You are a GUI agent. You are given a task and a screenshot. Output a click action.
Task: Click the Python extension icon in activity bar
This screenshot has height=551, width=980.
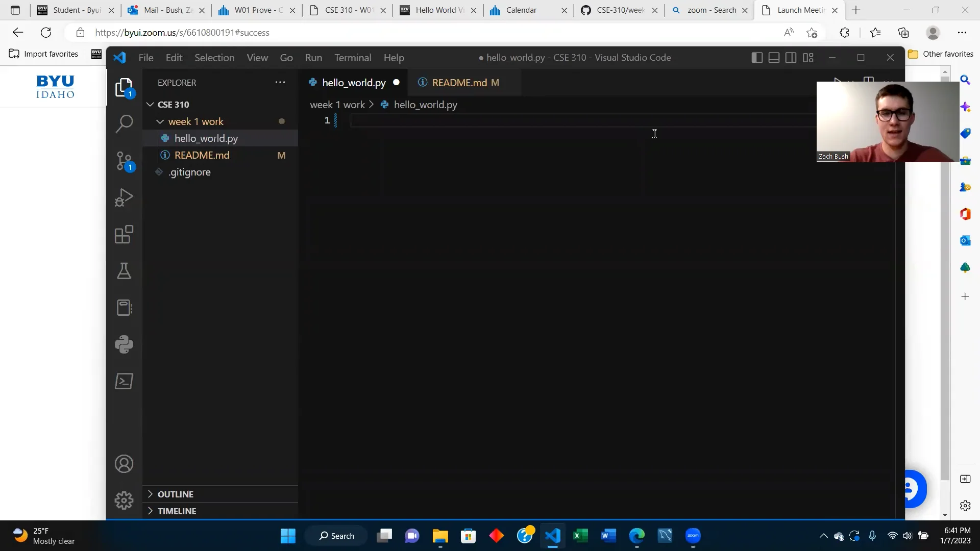tap(124, 344)
